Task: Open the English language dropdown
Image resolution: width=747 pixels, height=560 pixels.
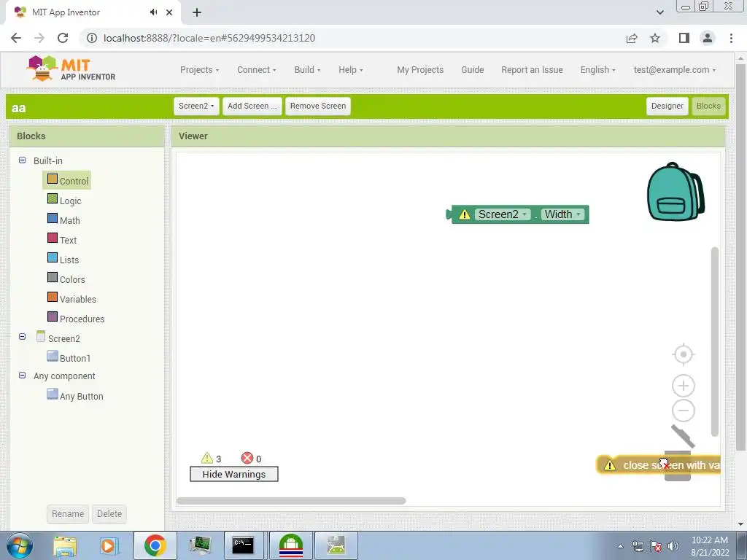Action: (x=597, y=70)
